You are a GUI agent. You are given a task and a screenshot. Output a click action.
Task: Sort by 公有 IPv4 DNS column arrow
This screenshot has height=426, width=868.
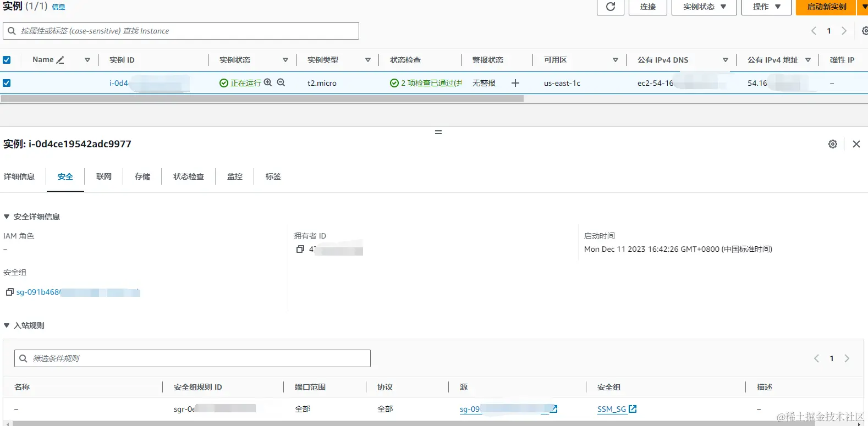726,60
